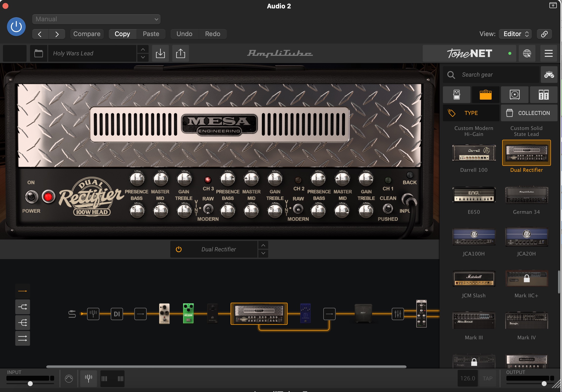Select the cabinet block in chain
Image resolution: width=562 pixels, height=392 pixels.
[x=363, y=313]
